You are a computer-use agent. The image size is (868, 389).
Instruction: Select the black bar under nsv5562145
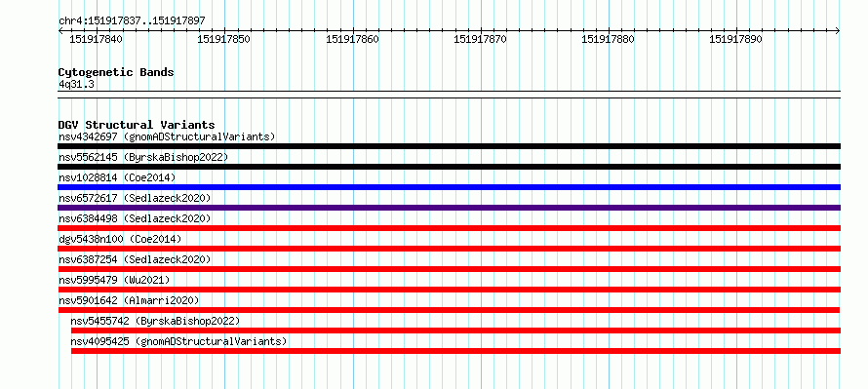(x=449, y=167)
